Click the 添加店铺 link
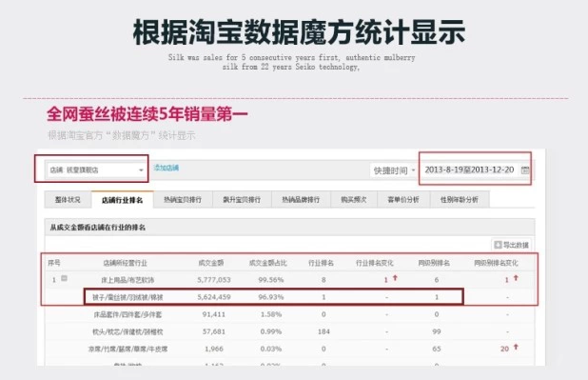The image size is (588, 380). pyautogui.click(x=167, y=168)
